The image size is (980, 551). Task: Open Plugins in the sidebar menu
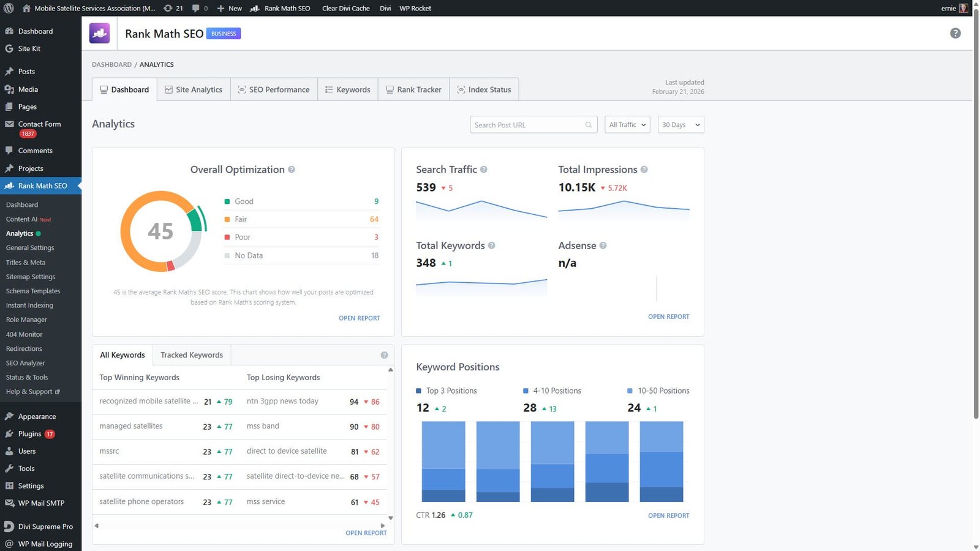(29, 433)
